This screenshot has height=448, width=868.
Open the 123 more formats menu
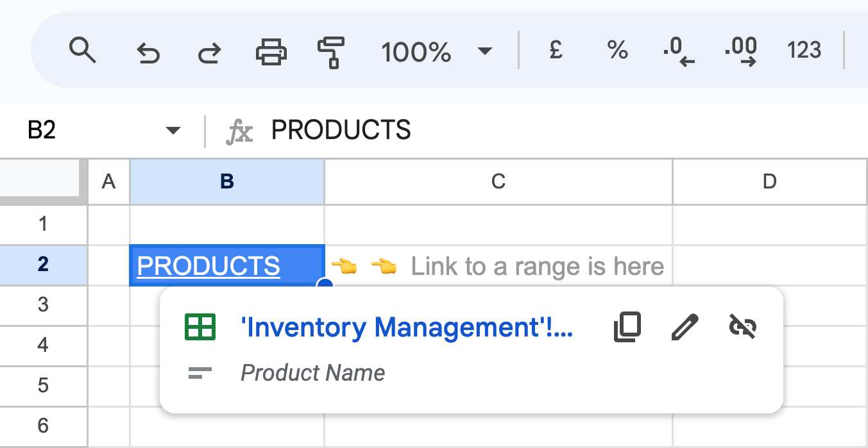pos(804,50)
